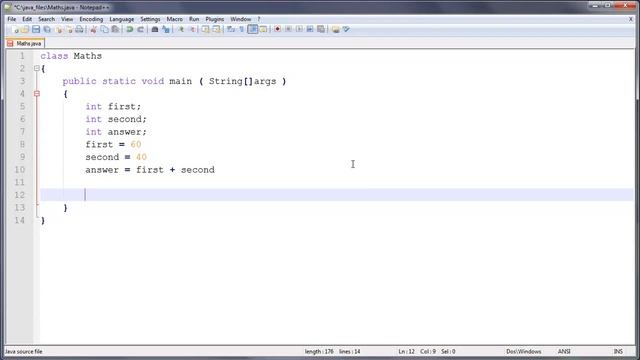Open the View menu
Screen dimensions: 640x360
click(x=67, y=19)
